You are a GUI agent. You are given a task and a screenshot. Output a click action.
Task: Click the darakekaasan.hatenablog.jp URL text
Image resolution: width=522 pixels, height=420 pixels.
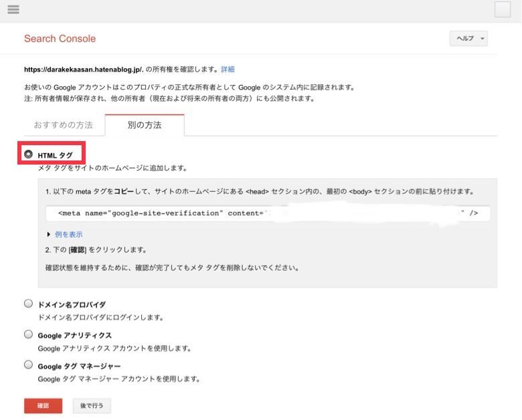[84, 70]
